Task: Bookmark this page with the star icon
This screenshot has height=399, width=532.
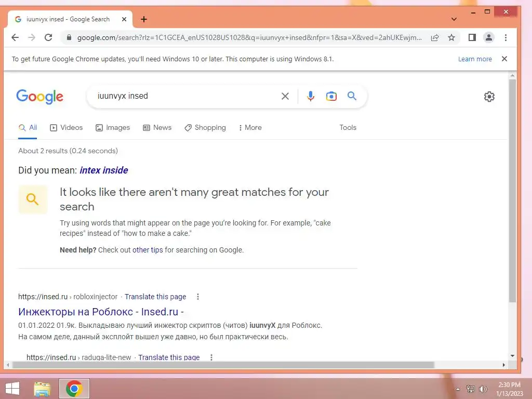Action: (x=451, y=37)
